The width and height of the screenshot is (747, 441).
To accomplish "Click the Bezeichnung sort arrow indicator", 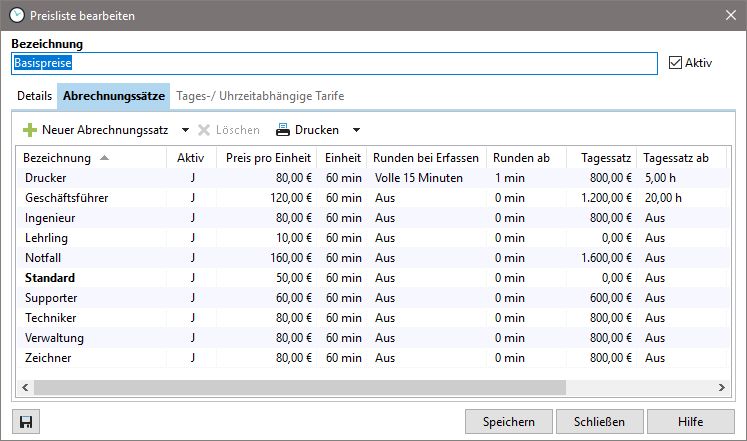I will pos(104,158).
